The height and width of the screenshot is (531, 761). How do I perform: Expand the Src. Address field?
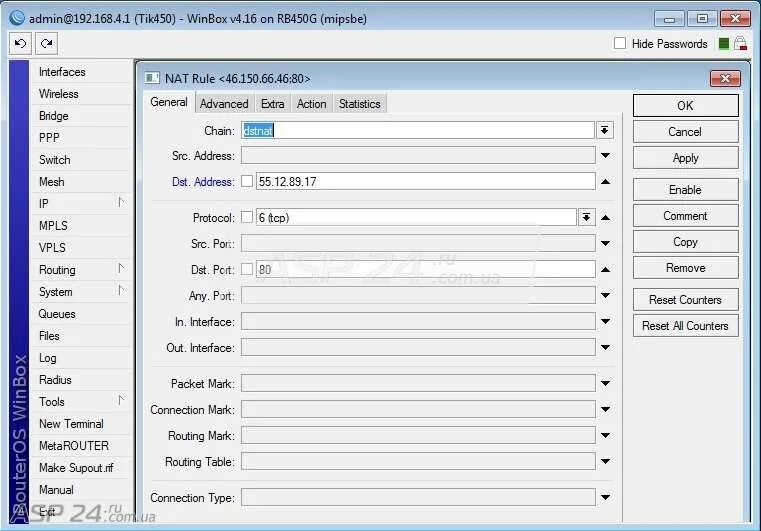coord(605,156)
